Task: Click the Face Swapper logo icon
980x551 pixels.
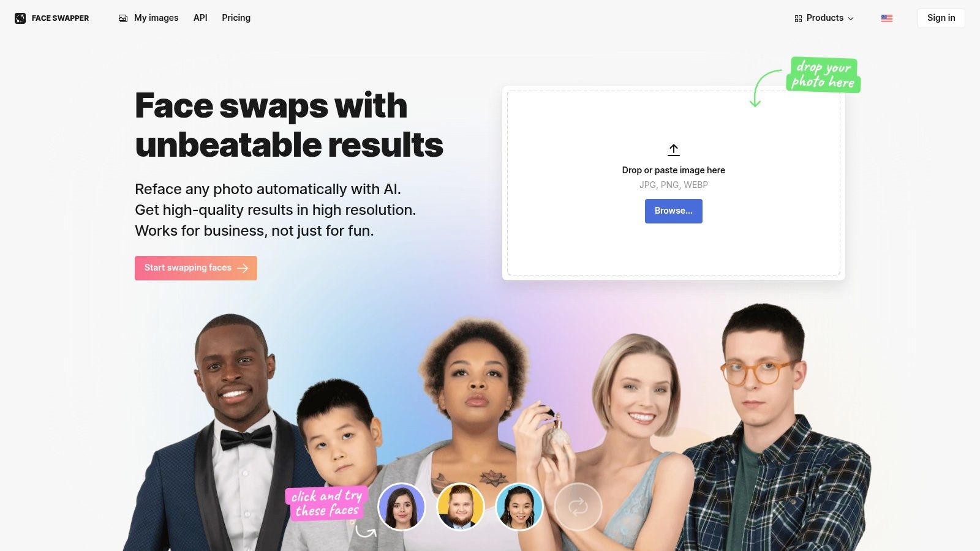Action: (x=20, y=18)
